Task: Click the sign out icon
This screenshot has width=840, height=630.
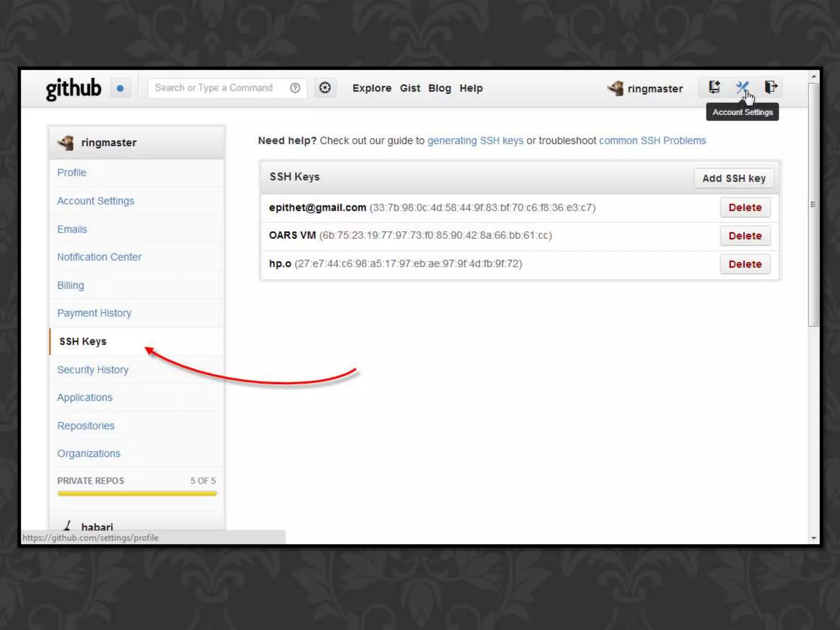Action: click(770, 87)
